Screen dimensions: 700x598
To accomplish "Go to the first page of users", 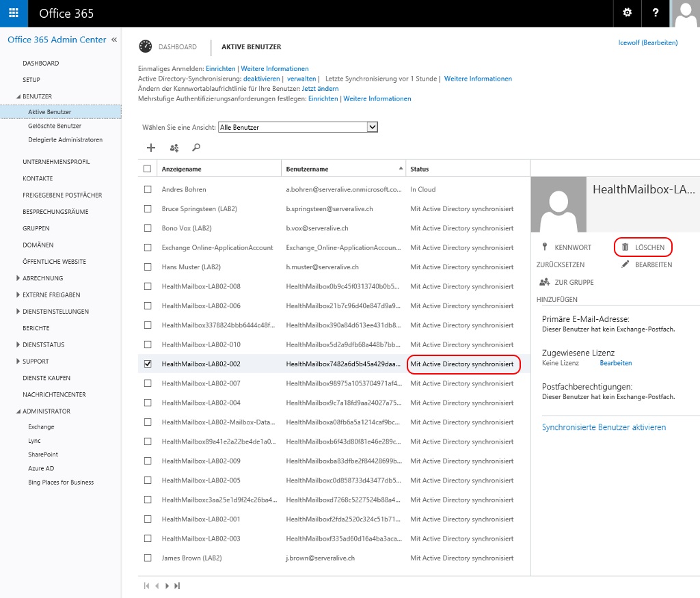I will point(146,586).
